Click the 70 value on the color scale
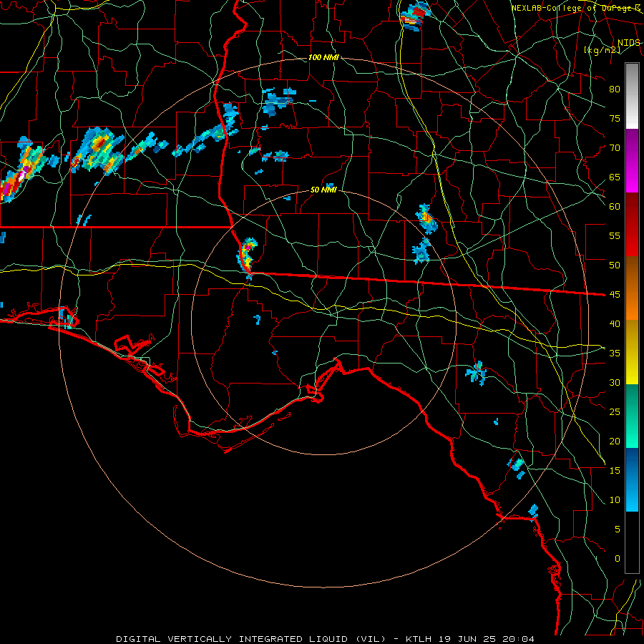This screenshot has width=644, height=644. [x=615, y=148]
